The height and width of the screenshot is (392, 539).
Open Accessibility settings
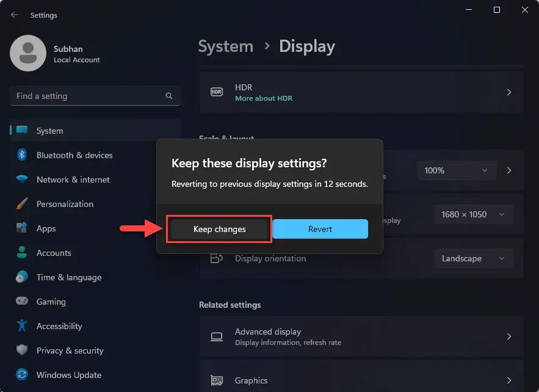tap(95, 326)
